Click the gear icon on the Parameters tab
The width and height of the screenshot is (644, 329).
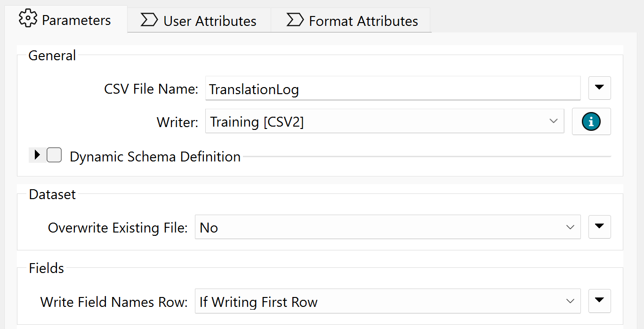28,19
